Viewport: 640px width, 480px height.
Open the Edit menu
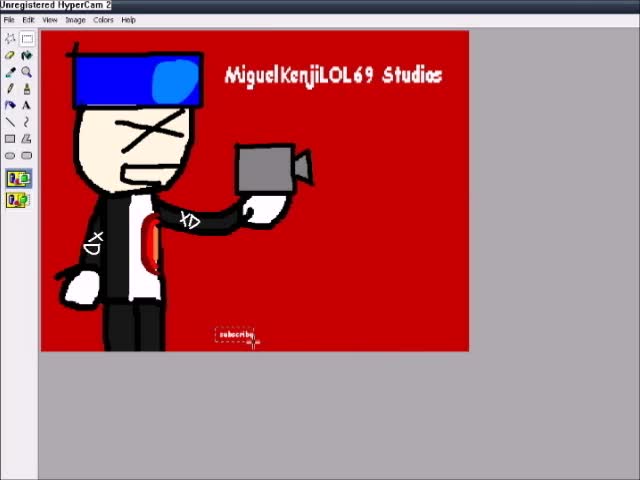(28, 20)
